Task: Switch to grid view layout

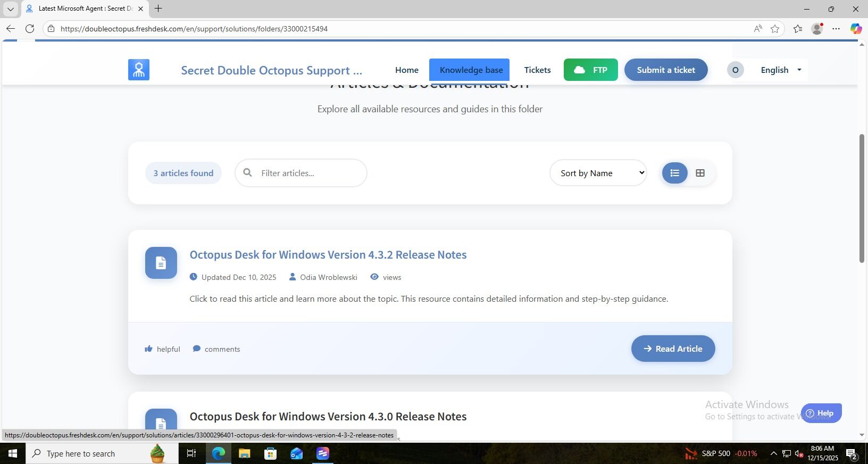Action: click(700, 173)
